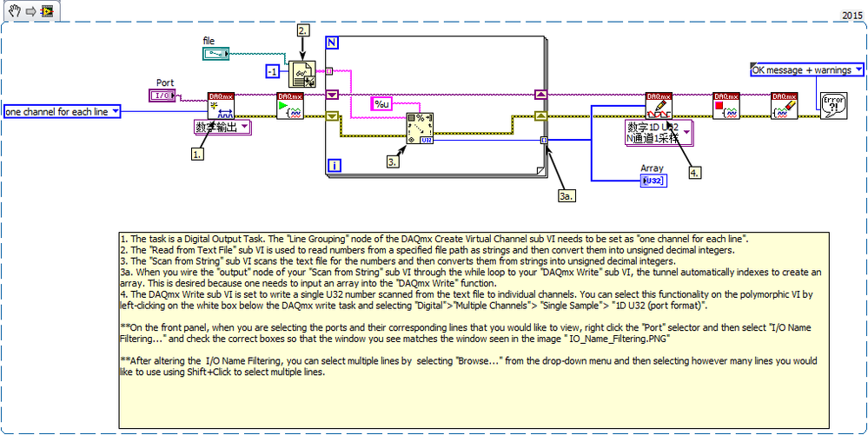Click comment line starting '4. The DAQmx Write'
868x435 pixels.
pyautogui.click(x=466, y=300)
